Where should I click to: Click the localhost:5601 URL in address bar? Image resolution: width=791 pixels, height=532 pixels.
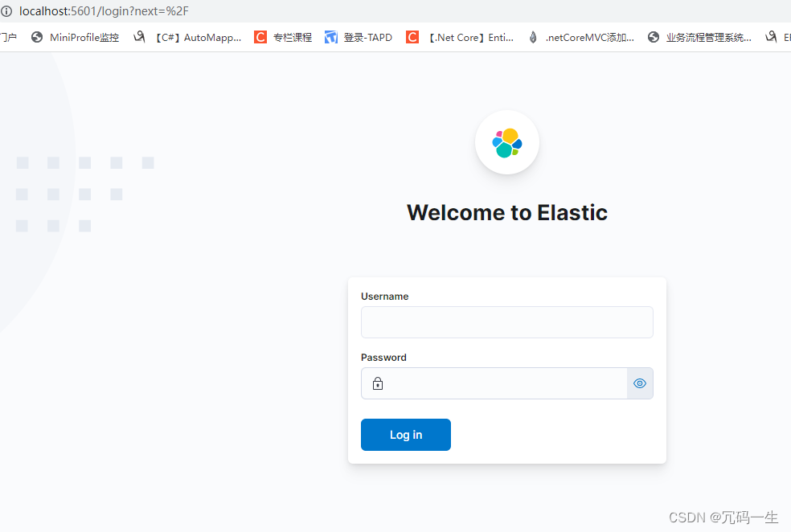(104, 11)
